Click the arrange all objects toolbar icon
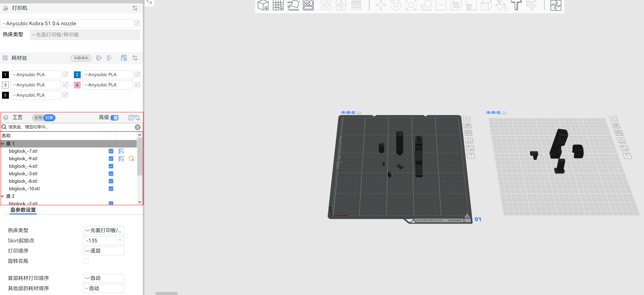This screenshot has height=295, width=644. [308, 5]
